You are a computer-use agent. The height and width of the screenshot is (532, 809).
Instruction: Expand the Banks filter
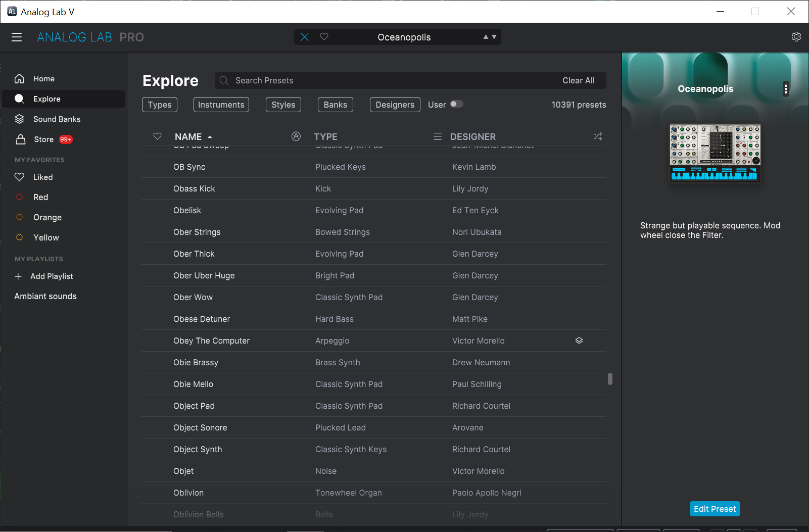pyautogui.click(x=336, y=105)
